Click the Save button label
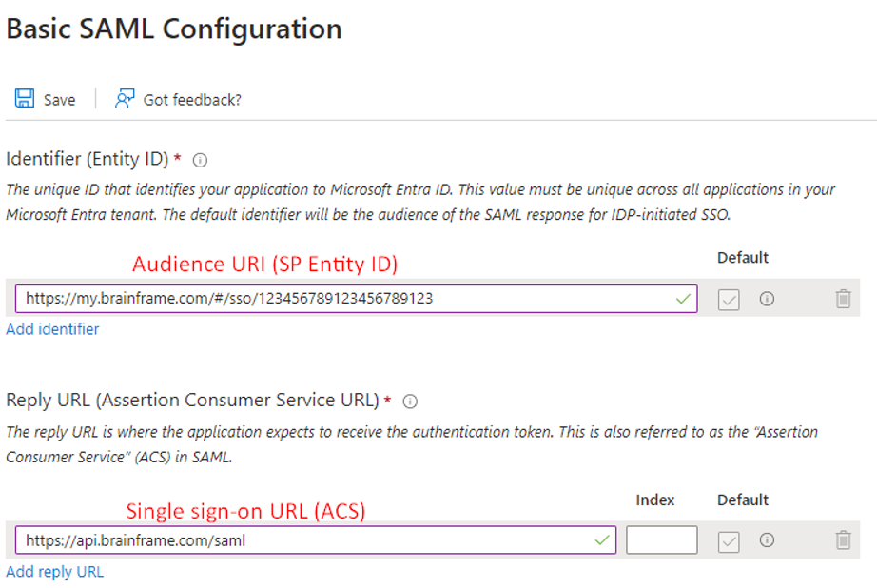Screen dimensions: 877x588 click(x=59, y=100)
